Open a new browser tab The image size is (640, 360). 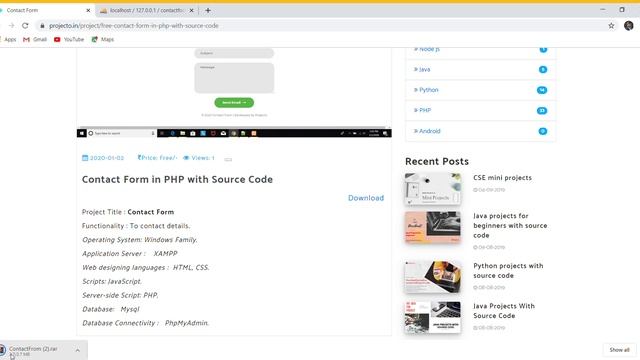click(208, 10)
